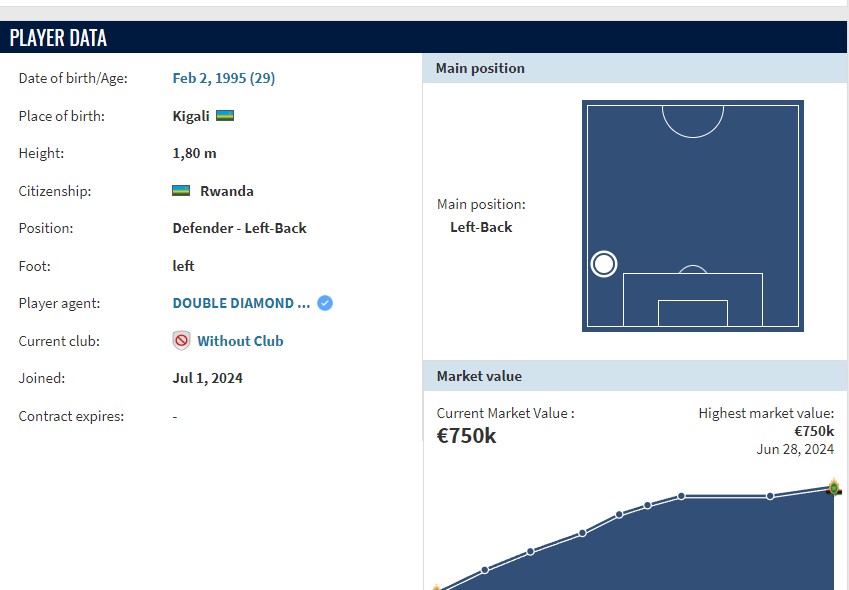Screen dimensions: 849x590
Task: Click the current market value €750k
Action: [x=466, y=436]
